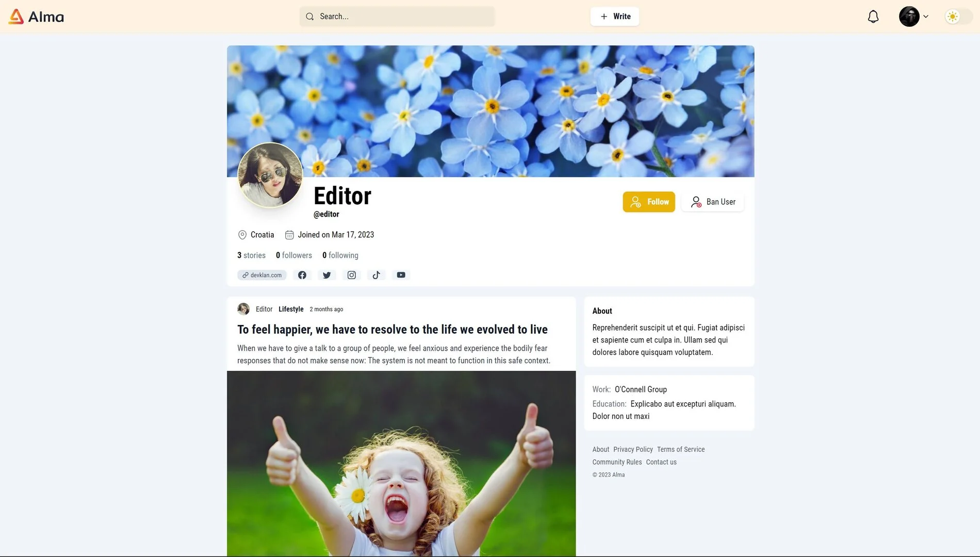Open the Privacy Policy footer link
980x557 pixels.
633,449
